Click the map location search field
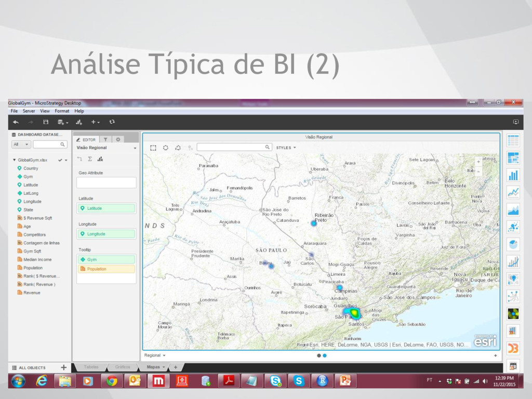 [234, 147]
